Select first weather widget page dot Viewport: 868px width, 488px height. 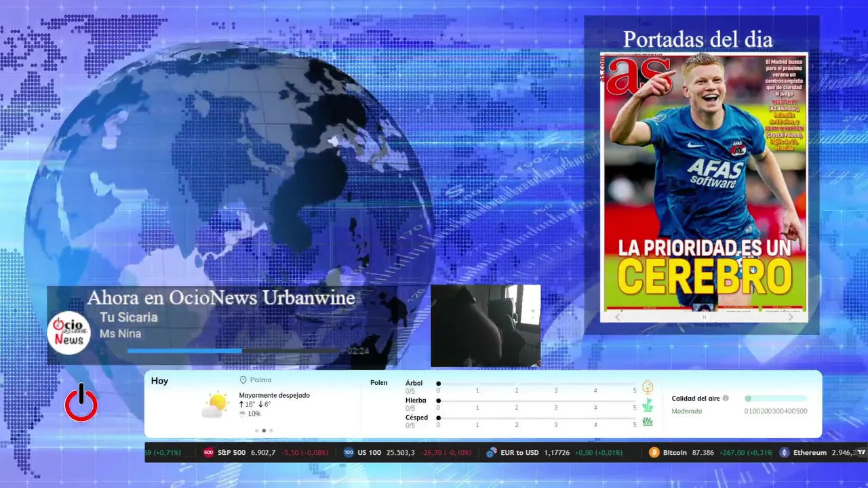(x=256, y=430)
